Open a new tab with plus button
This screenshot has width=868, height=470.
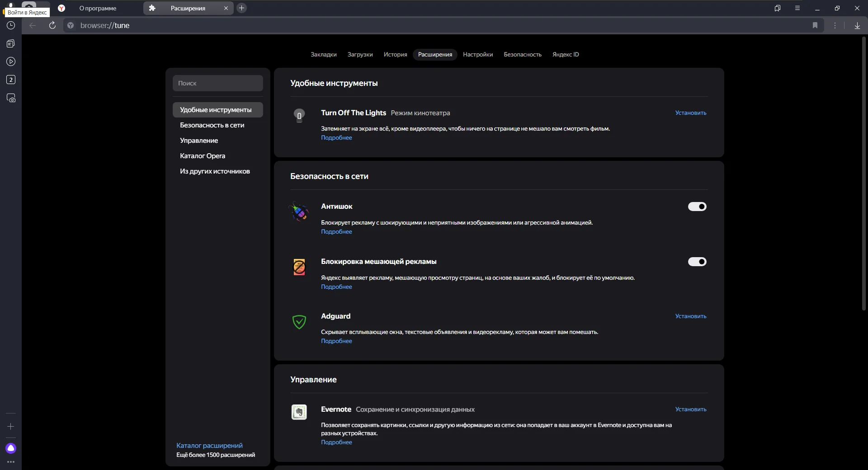tap(242, 8)
